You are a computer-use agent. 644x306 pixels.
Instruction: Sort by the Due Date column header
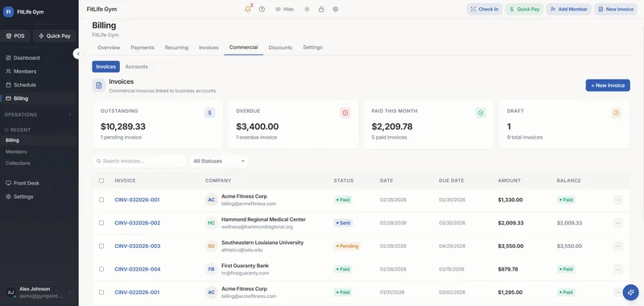point(451,180)
